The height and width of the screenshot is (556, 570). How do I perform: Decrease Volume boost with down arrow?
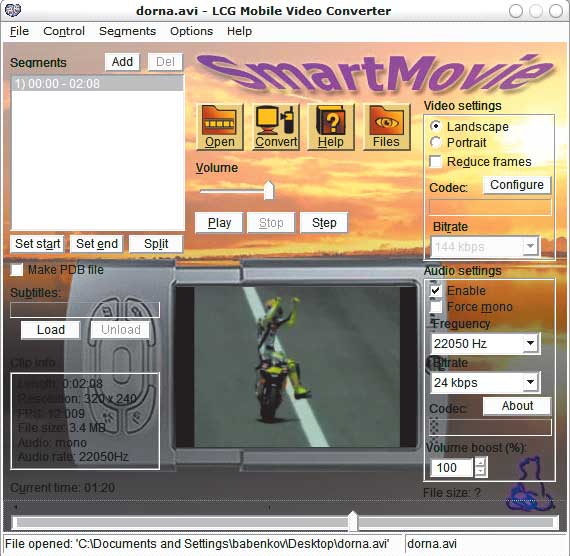[481, 472]
